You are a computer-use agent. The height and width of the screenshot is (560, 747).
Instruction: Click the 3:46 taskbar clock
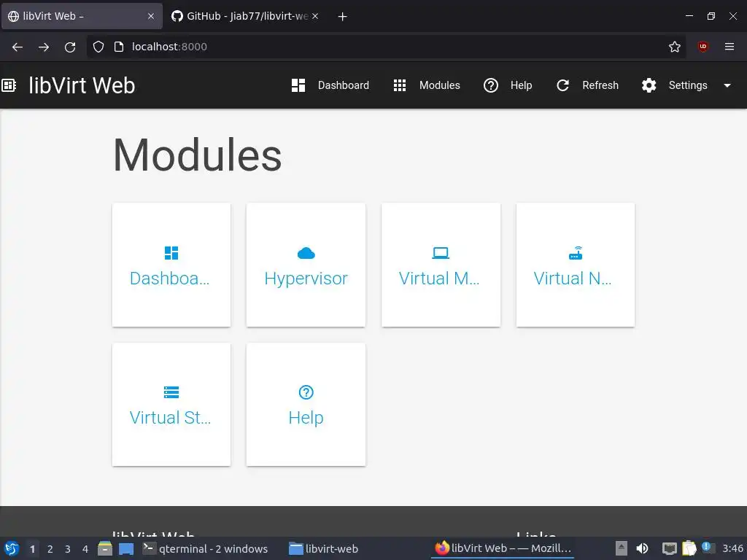tap(732, 548)
